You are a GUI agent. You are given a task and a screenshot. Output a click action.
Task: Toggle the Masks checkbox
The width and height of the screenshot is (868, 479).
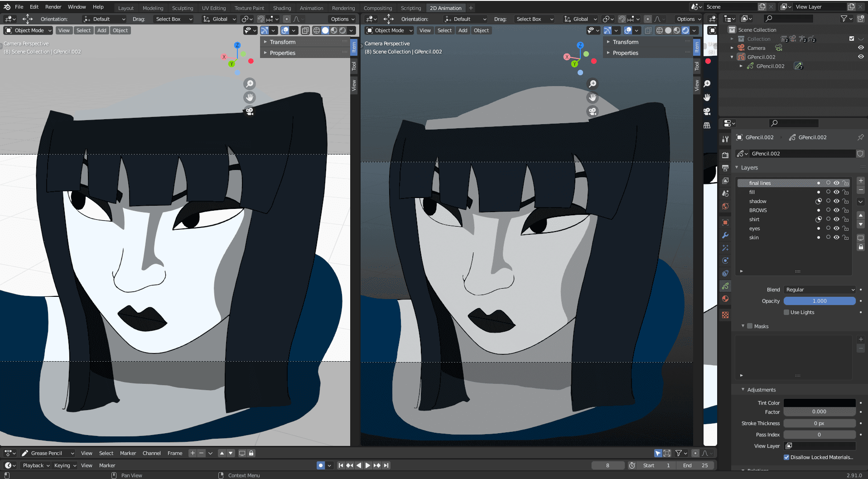tap(750, 326)
